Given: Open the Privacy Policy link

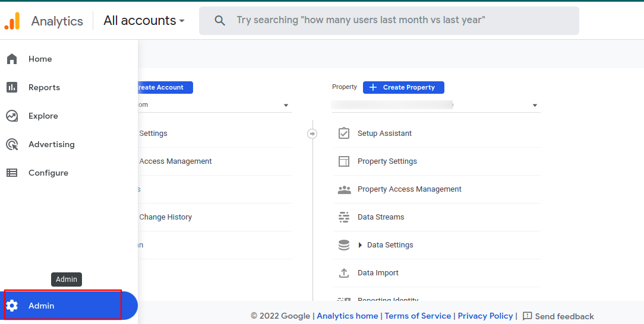Looking at the screenshot, I should tap(485, 316).
